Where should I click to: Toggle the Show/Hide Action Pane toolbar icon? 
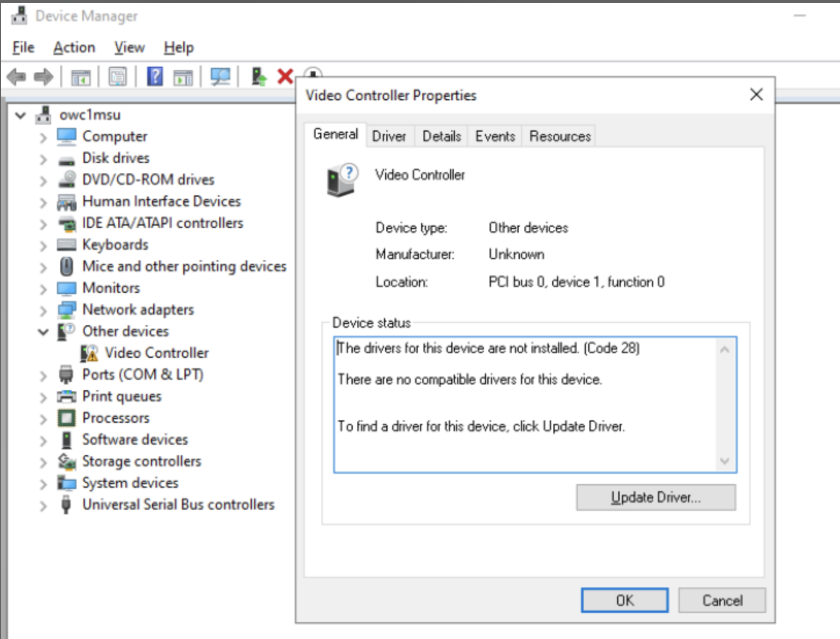[x=183, y=77]
